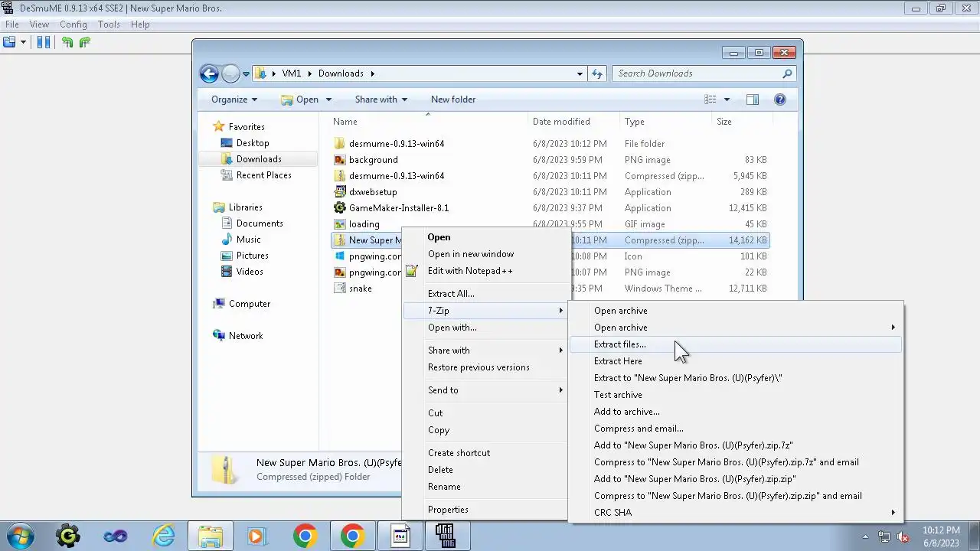This screenshot has width=980, height=551.
Task: Select Desktop under Favorites
Action: point(253,143)
